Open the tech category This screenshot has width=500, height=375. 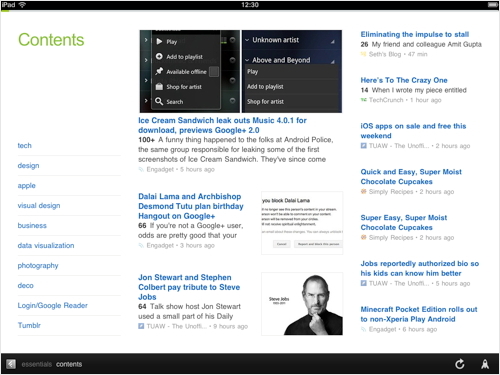[x=25, y=145]
